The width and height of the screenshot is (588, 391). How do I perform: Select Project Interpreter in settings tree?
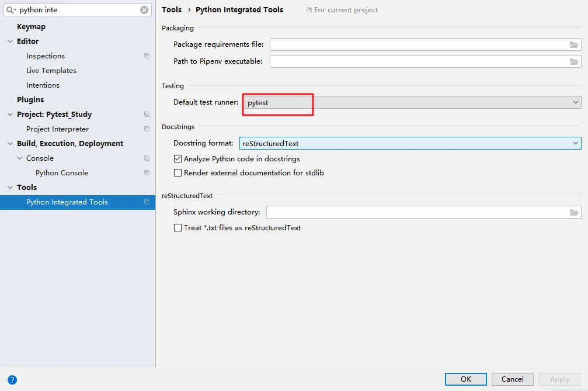click(x=57, y=129)
